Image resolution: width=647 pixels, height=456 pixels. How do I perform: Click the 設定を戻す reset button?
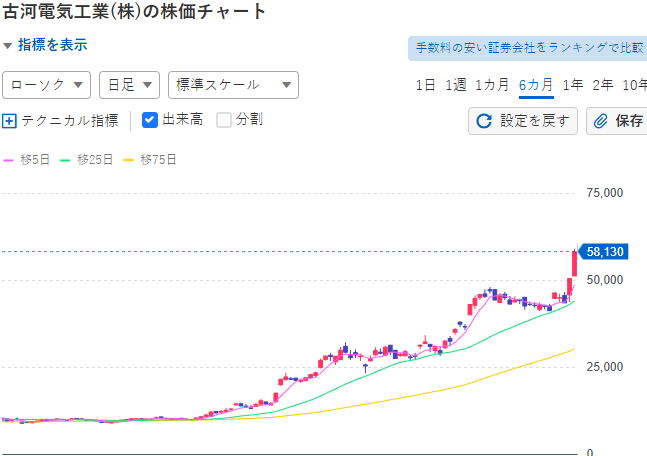[x=523, y=121]
